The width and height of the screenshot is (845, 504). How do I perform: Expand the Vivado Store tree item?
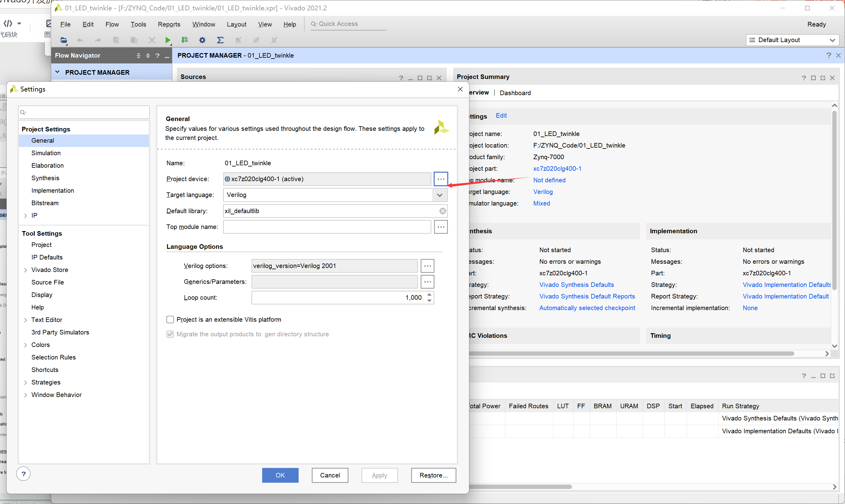click(26, 270)
